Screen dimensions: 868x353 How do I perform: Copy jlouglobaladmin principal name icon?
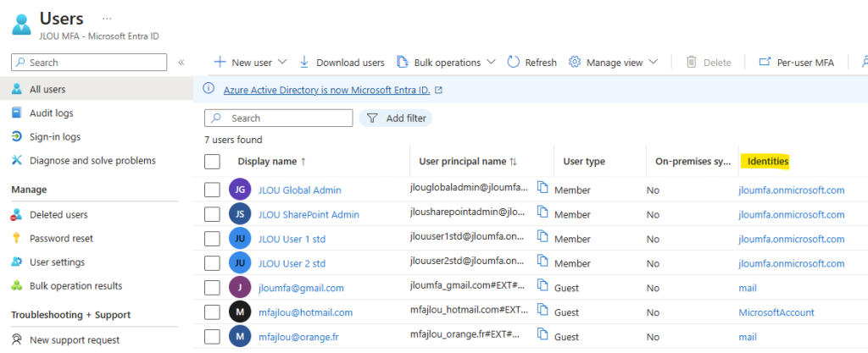pos(543,187)
